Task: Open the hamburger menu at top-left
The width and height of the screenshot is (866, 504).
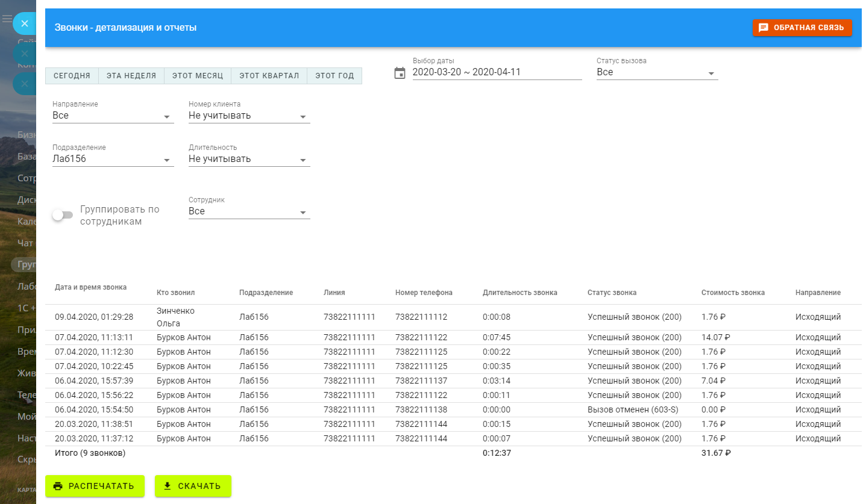Action: coord(7,19)
